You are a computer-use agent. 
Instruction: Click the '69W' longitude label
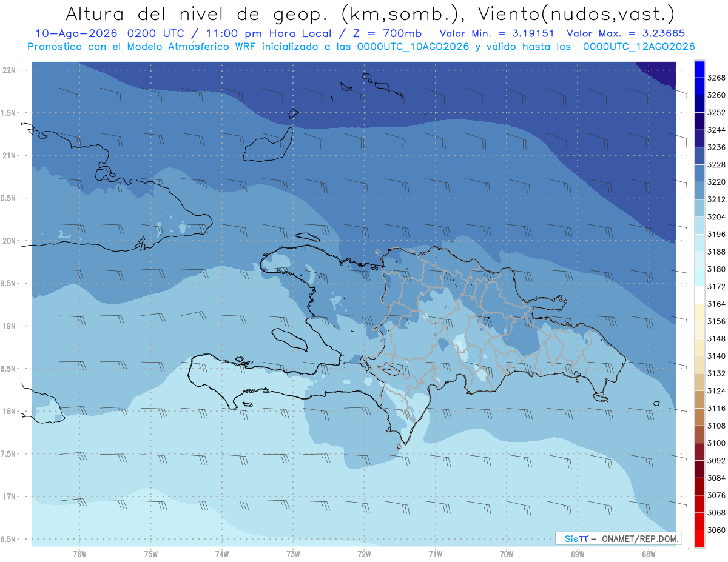click(578, 554)
